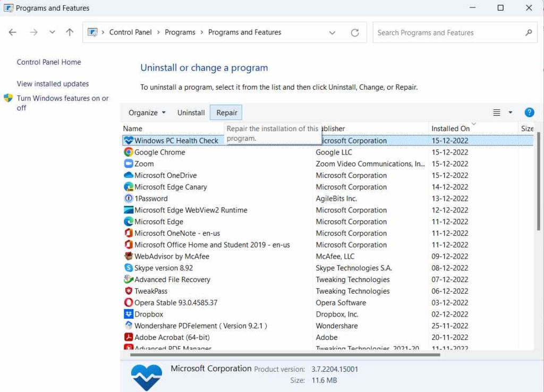
Task: Click Programs and Features breadcrumb
Action: pyautogui.click(x=244, y=32)
